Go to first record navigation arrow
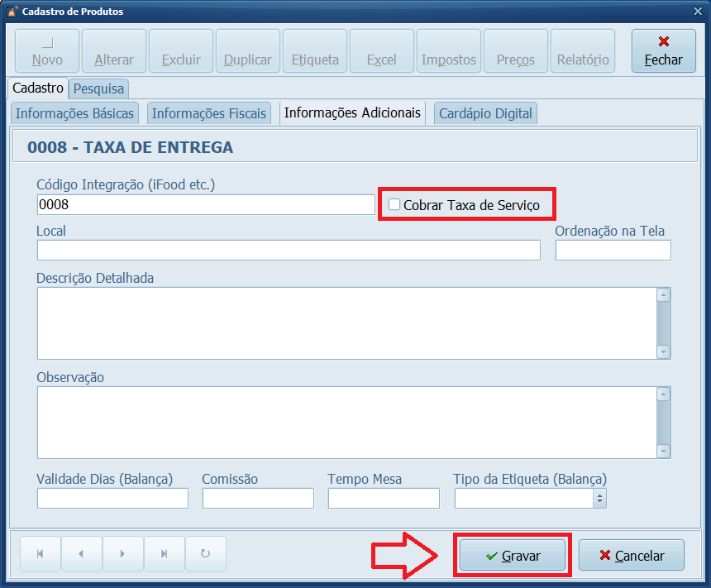This screenshot has width=711, height=588. point(41,554)
